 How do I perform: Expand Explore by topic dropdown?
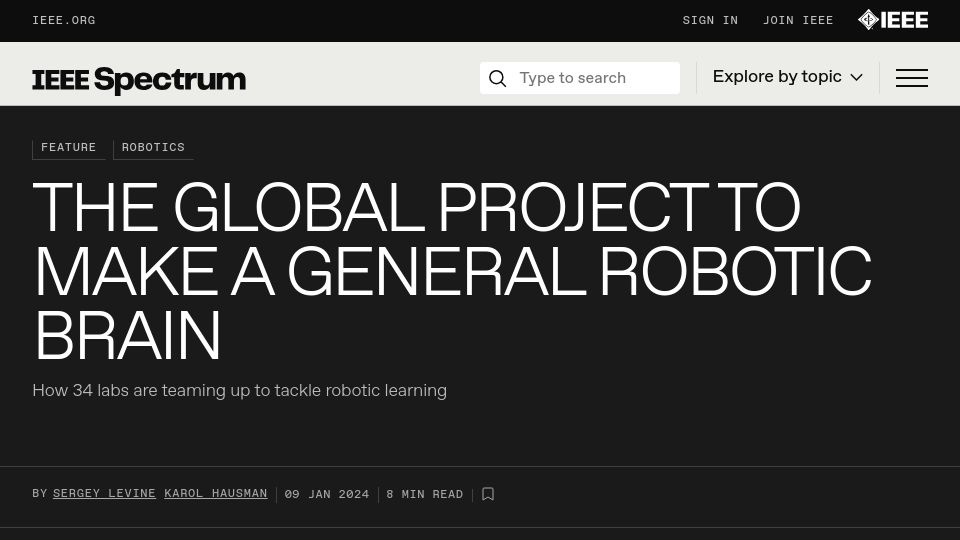click(787, 77)
